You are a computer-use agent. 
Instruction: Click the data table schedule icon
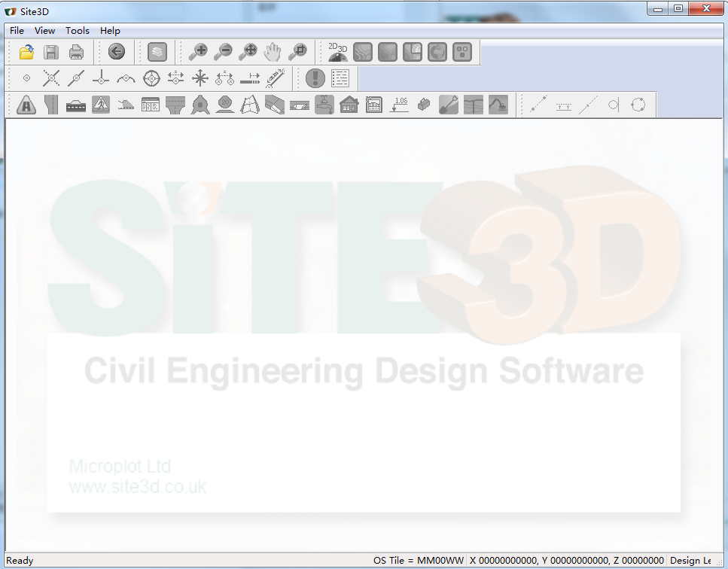(x=151, y=105)
